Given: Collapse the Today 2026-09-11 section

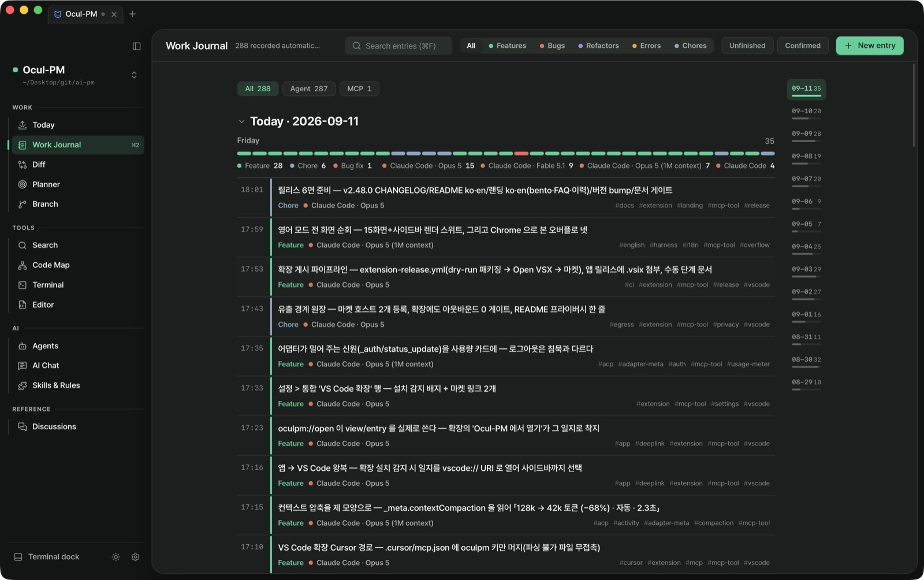Looking at the screenshot, I should [241, 121].
